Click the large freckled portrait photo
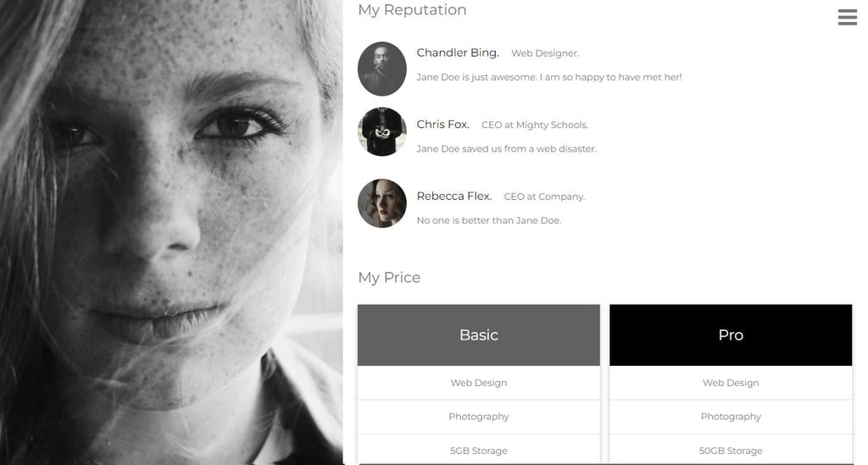 tap(171, 232)
